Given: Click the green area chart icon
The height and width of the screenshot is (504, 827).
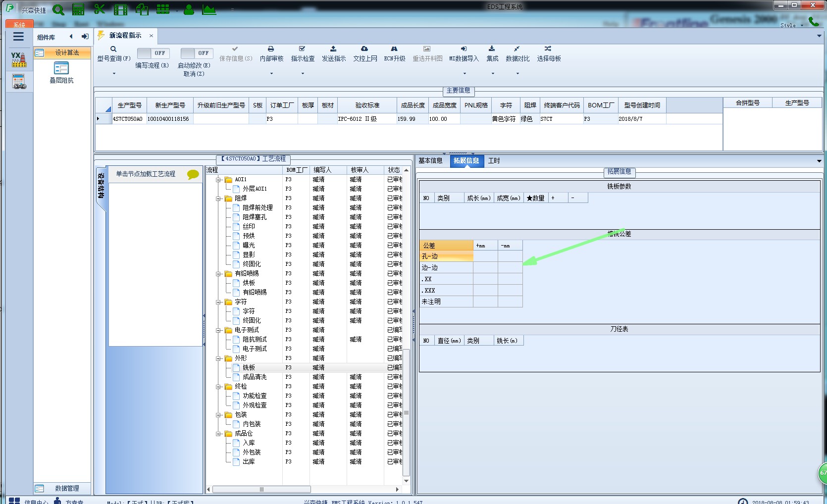Looking at the screenshot, I should coord(209,9).
